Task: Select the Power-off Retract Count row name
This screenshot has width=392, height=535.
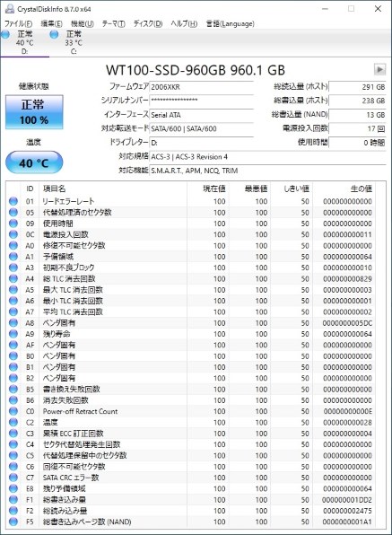Action: (x=80, y=411)
